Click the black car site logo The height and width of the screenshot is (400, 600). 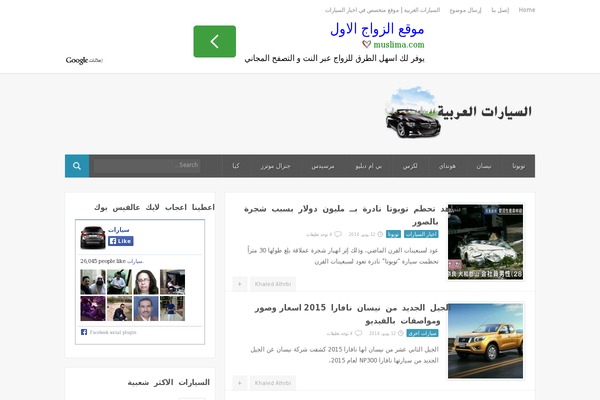coord(412,112)
